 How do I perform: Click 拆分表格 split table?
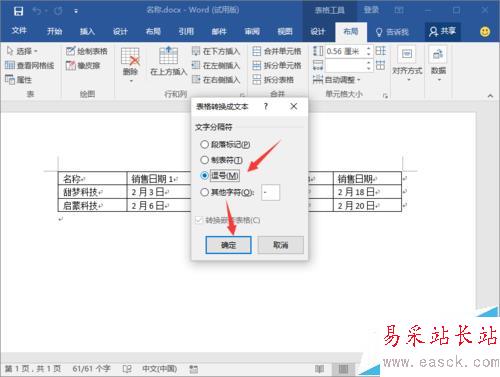coord(273,80)
